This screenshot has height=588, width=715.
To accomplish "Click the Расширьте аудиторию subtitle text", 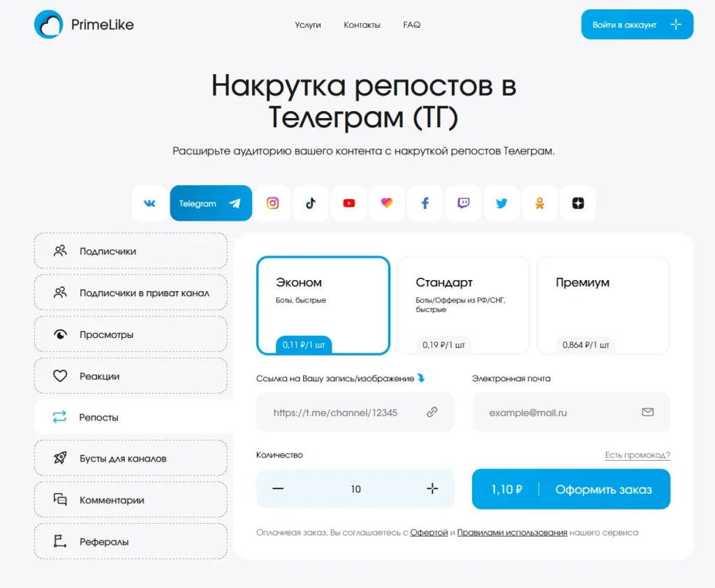I will [363, 151].
